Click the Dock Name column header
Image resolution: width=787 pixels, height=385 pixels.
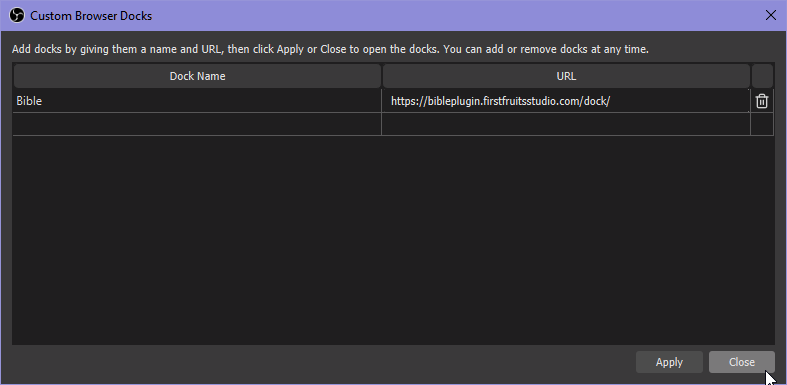point(197,76)
